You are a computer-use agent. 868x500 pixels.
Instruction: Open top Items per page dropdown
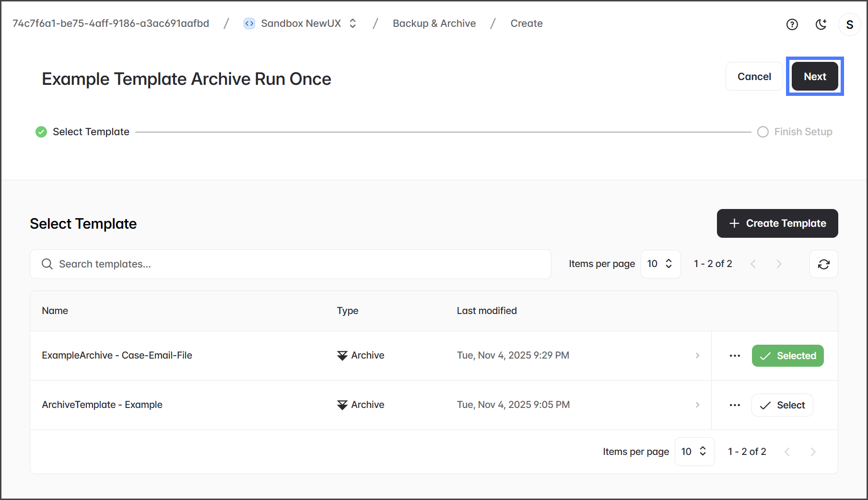tap(660, 264)
